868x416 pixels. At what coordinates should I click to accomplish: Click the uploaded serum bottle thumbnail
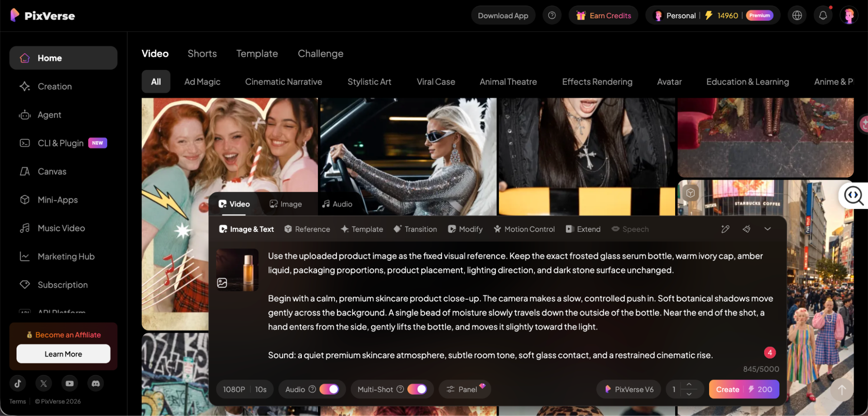238,270
